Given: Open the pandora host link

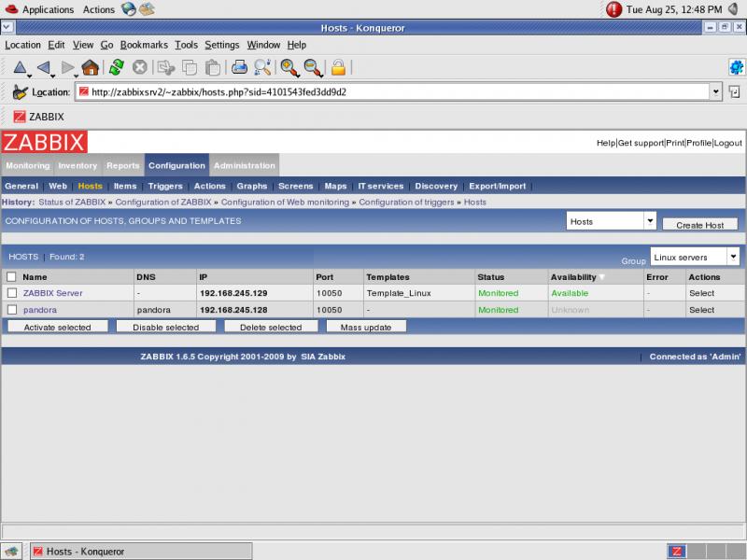Looking at the screenshot, I should pos(40,310).
